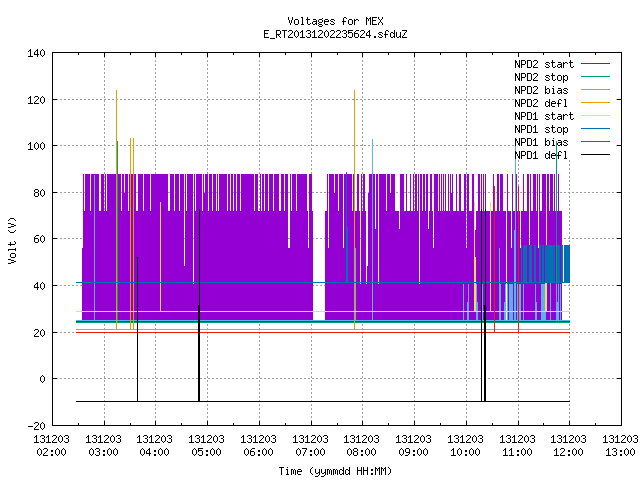Click the -20 y-axis tick label

point(36,426)
